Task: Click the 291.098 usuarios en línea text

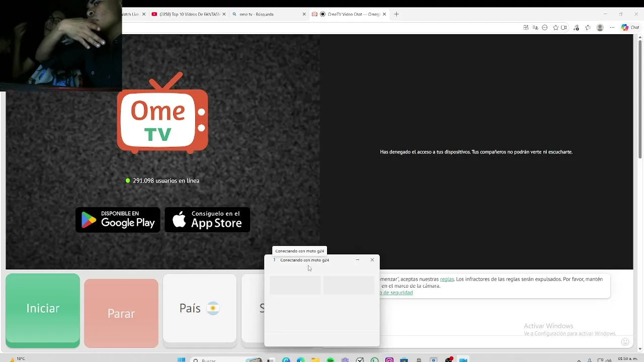Action: (166, 180)
